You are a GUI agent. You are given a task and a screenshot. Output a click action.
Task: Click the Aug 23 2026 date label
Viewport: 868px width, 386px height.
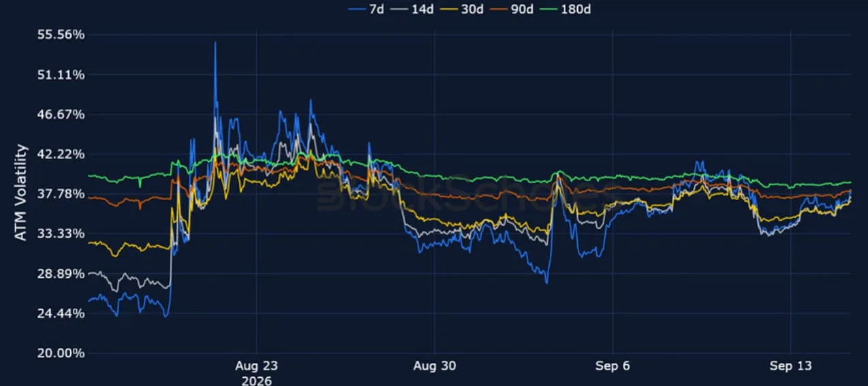coord(256,372)
